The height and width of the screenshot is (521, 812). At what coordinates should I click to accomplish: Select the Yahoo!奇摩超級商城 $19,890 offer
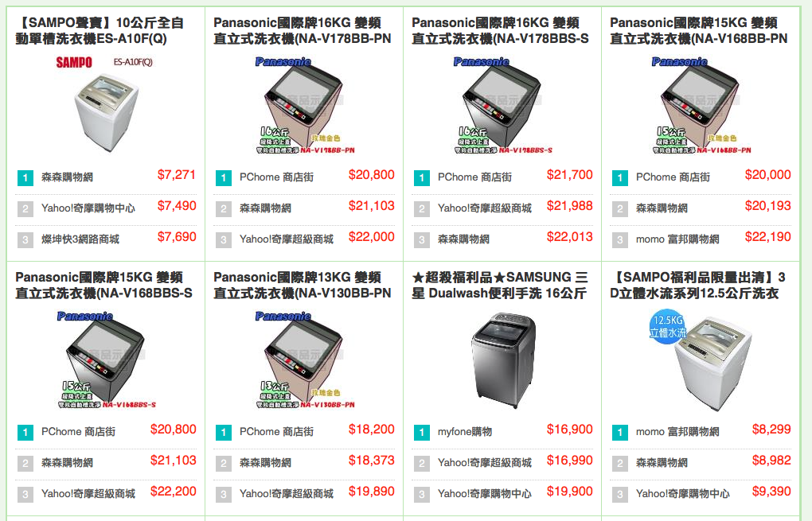[304, 494]
